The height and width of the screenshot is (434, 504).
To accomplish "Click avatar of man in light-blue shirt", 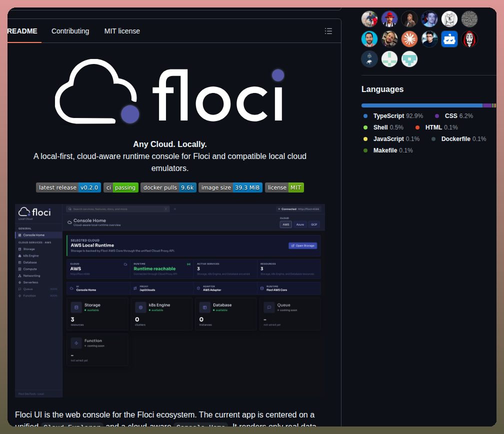I will (x=429, y=19).
